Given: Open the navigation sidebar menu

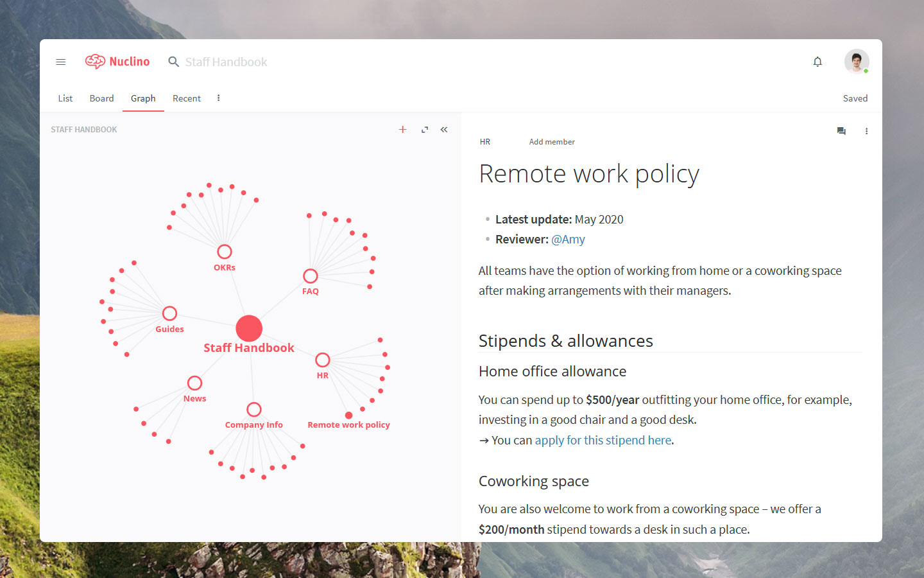Looking at the screenshot, I should pos(60,62).
